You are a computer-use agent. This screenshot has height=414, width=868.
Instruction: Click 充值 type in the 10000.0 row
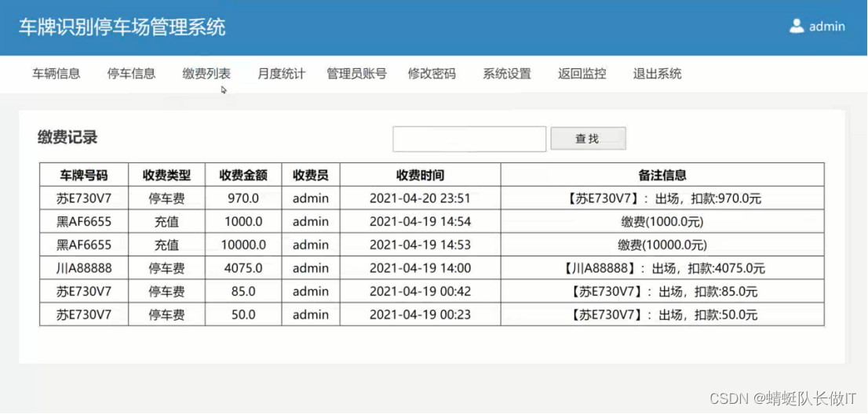[166, 245]
